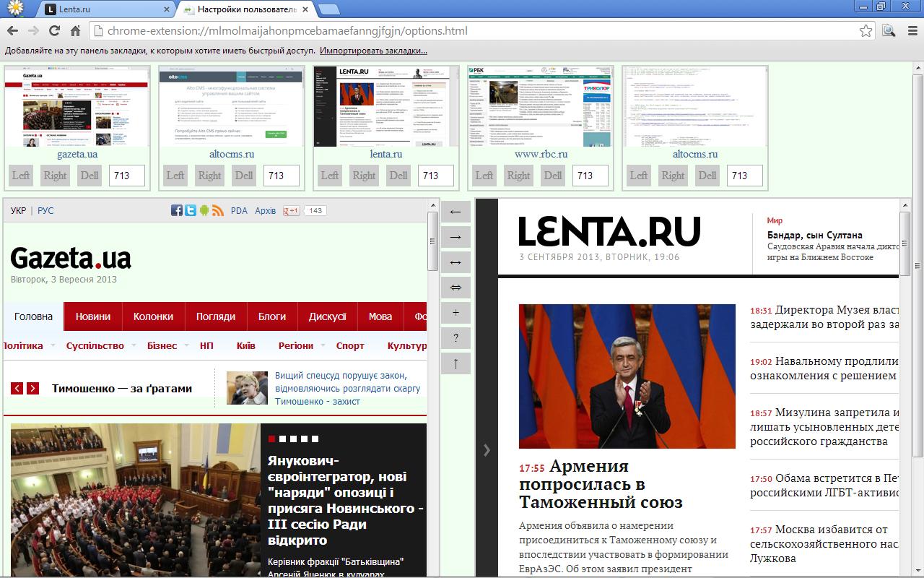Expand the Регіони dropdown arrow
Viewport: 924px width, 578px height.
click(323, 346)
